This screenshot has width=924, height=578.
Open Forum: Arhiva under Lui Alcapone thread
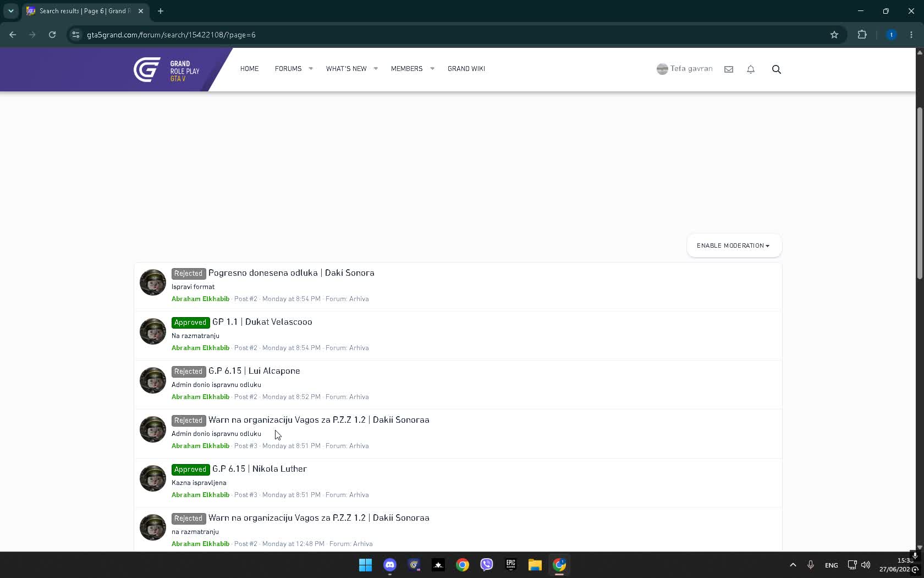click(x=347, y=397)
